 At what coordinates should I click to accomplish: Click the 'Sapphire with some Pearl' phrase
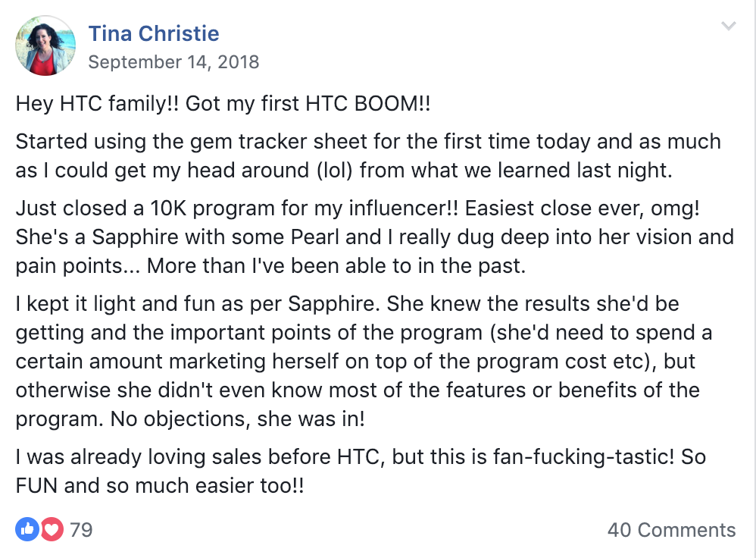216,237
